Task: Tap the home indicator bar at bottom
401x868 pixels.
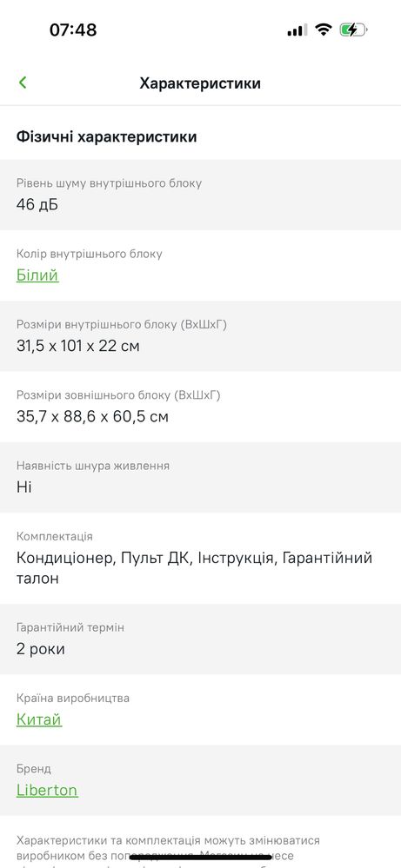Action: [200, 858]
